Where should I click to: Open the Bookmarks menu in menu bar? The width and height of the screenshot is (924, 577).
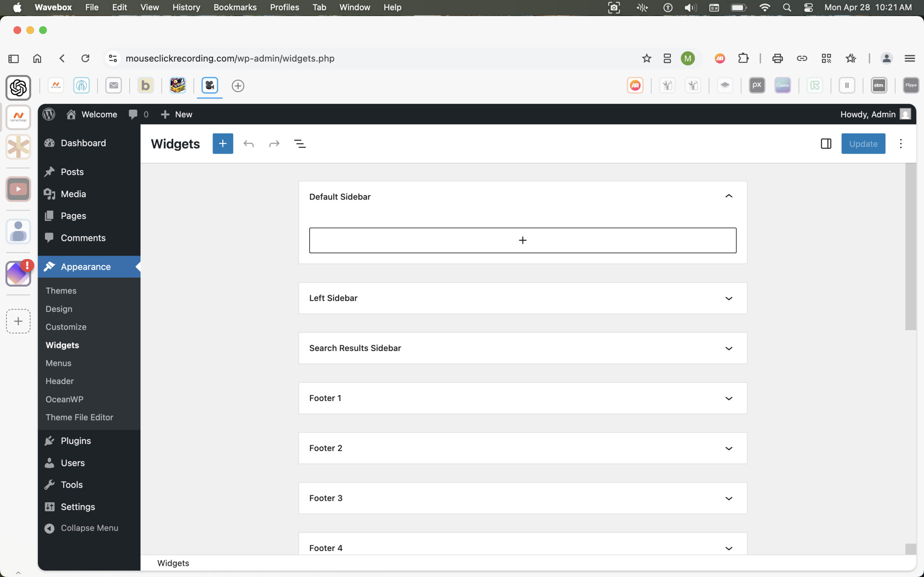(x=235, y=7)
